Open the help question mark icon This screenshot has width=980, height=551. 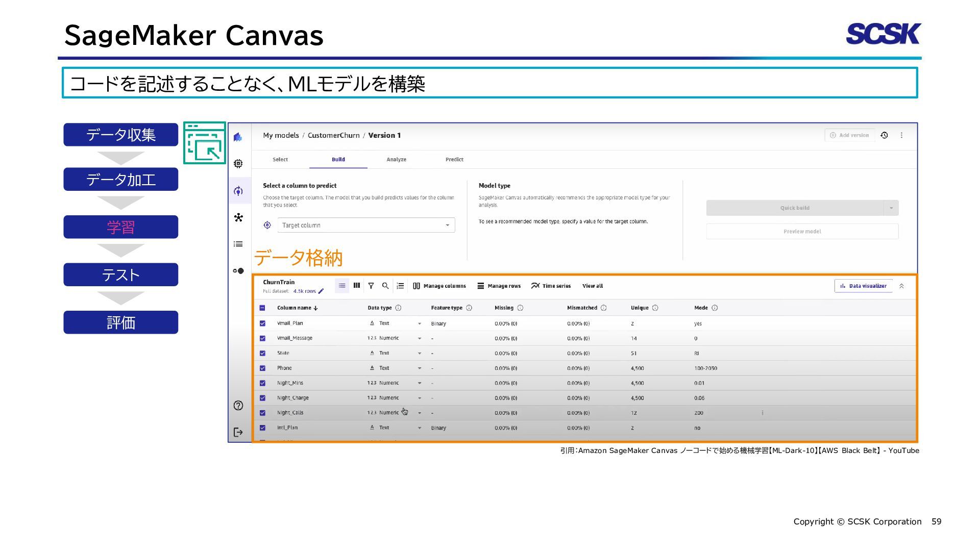click(x=238, y=406)
